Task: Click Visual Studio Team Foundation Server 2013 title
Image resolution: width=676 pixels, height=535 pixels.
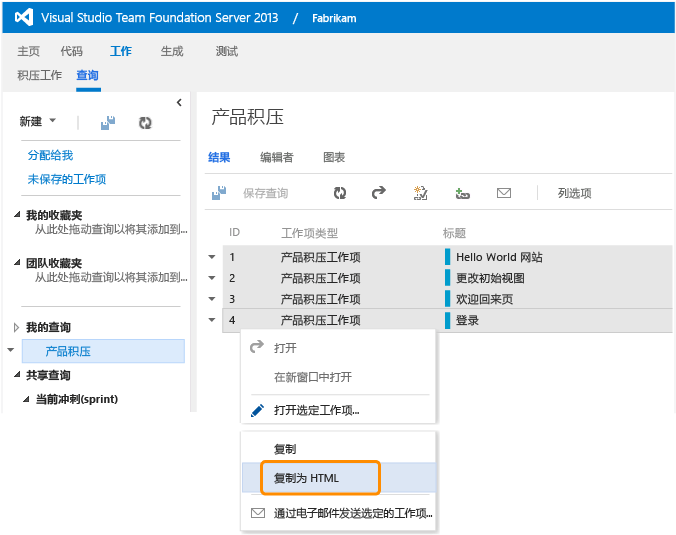Action: 160,18
